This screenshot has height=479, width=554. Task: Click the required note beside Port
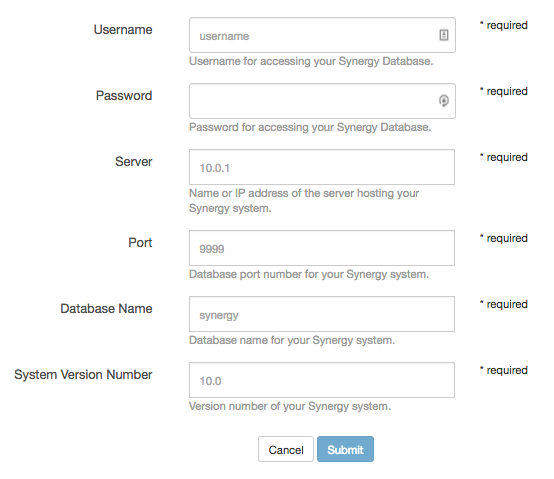click(503, 238)
